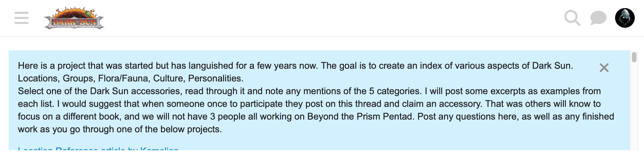Click the Dark Sun campaign setting logo
This screenshot has height=160, width=644.
[74, 18]
